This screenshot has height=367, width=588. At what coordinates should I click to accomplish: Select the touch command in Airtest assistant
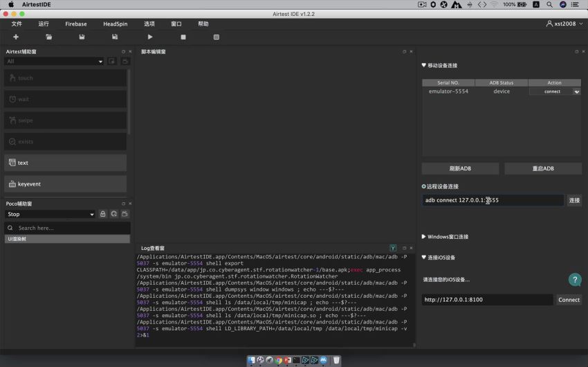[65, 78]
